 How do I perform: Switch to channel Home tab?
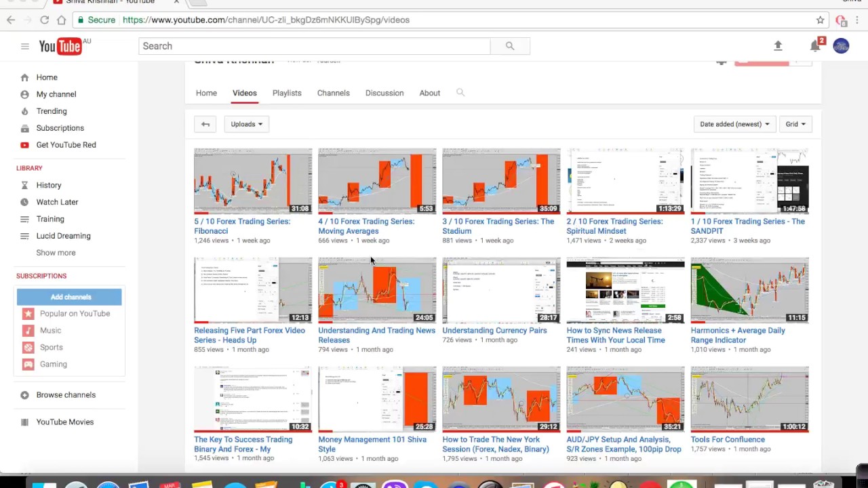pyautogui.click(x=206, y=93)
